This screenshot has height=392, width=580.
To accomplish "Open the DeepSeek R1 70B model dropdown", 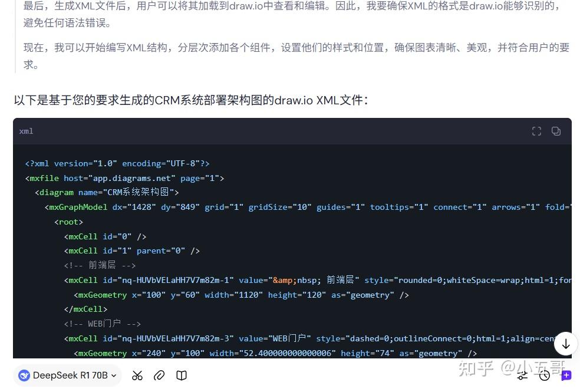I will [67, 375].
